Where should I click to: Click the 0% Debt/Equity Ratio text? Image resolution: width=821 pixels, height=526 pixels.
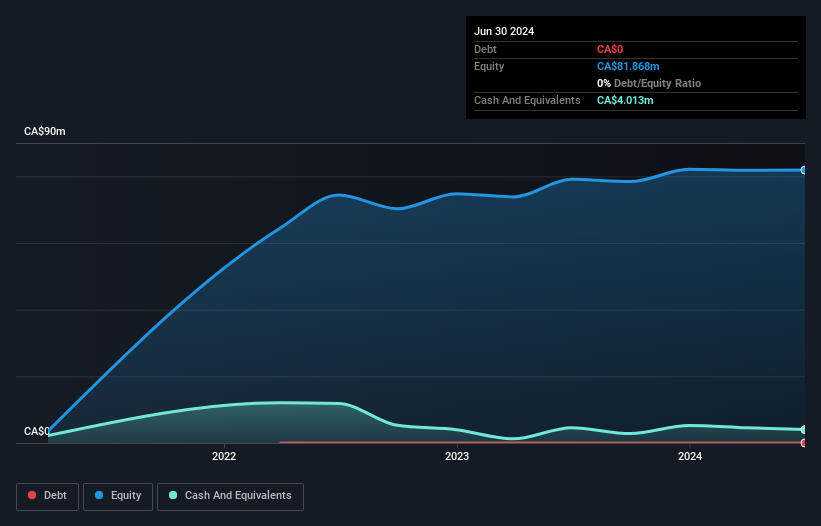649,83
